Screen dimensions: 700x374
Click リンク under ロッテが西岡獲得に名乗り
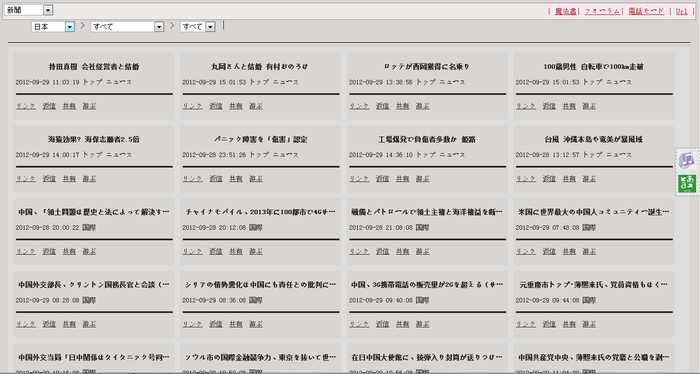(359, 106)
